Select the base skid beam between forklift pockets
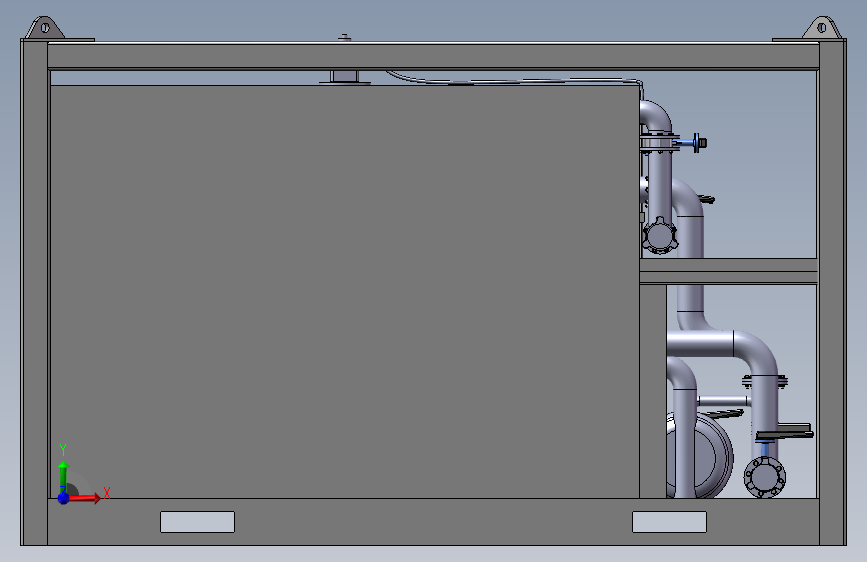Image resolution: width=867 pixels, height=562 pixels. [x=433, y=522]
